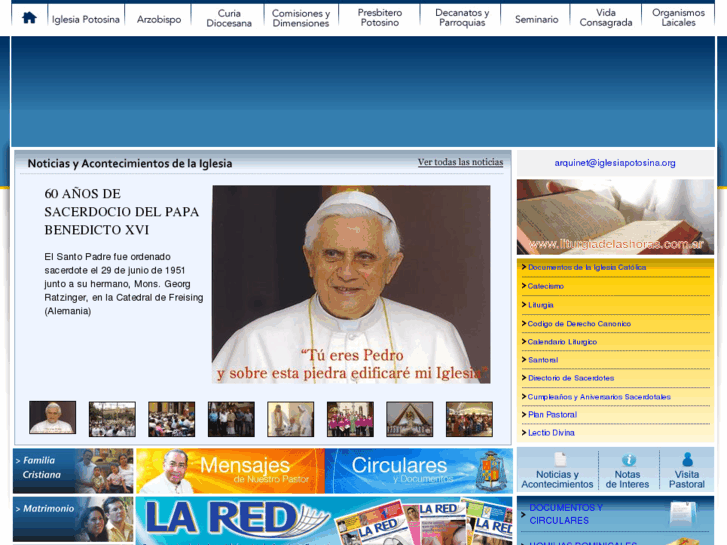The image size is (727, 545).
Task: Select the thumbnail of group in pink shirts
Action: 350,419
